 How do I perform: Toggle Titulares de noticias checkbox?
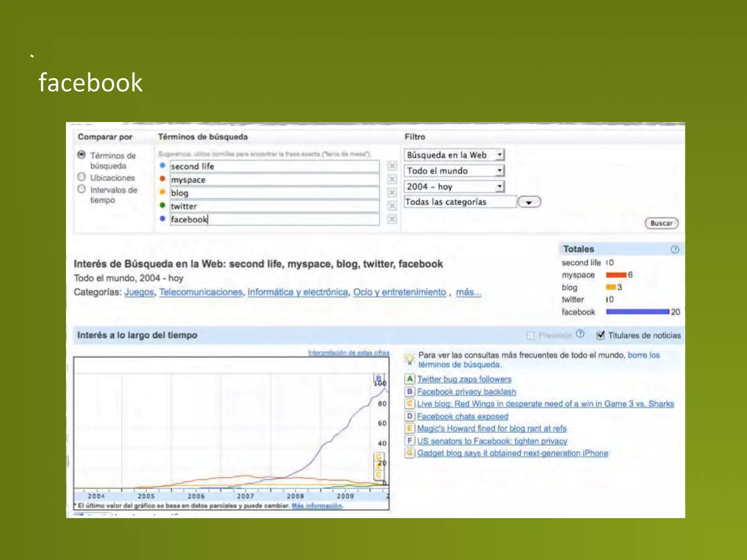point(600,335)
